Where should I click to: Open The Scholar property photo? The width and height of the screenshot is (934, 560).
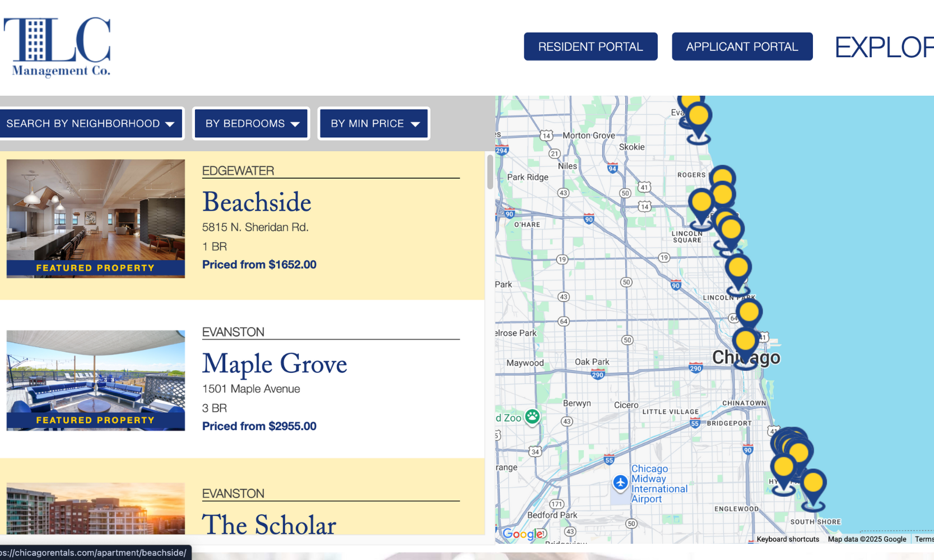[96, 508]
